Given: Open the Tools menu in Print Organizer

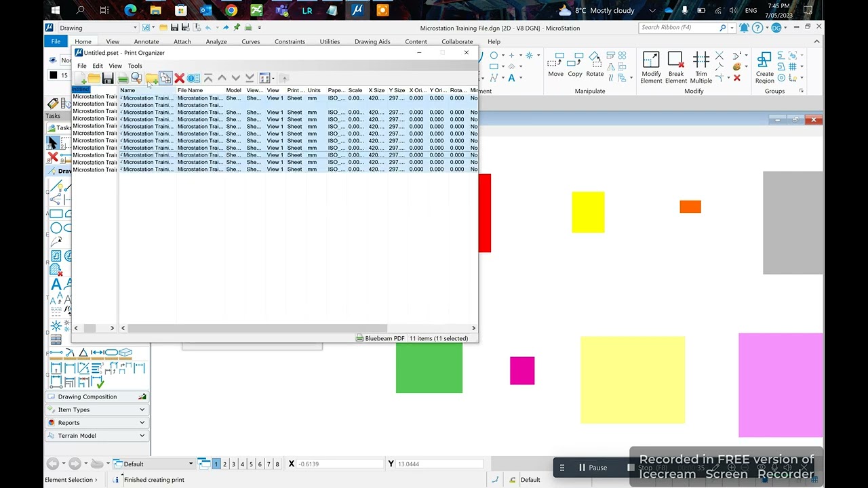Looking at the screenshot, I should tap(135, 66).
